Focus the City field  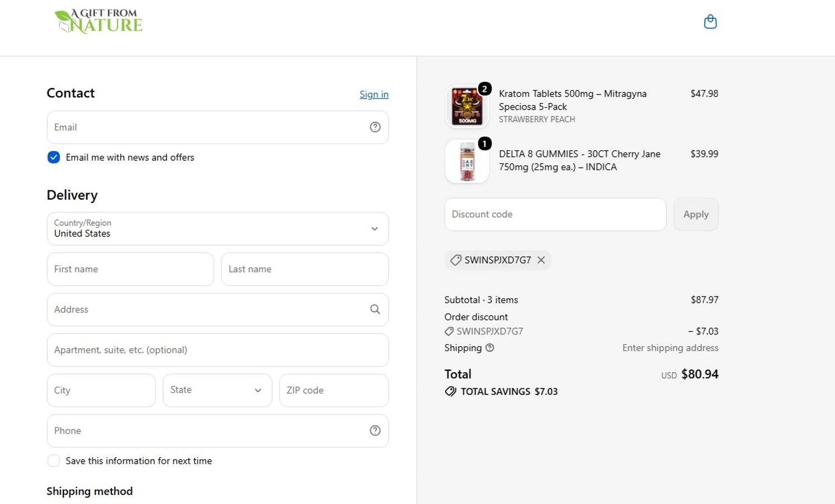(101, 390)
